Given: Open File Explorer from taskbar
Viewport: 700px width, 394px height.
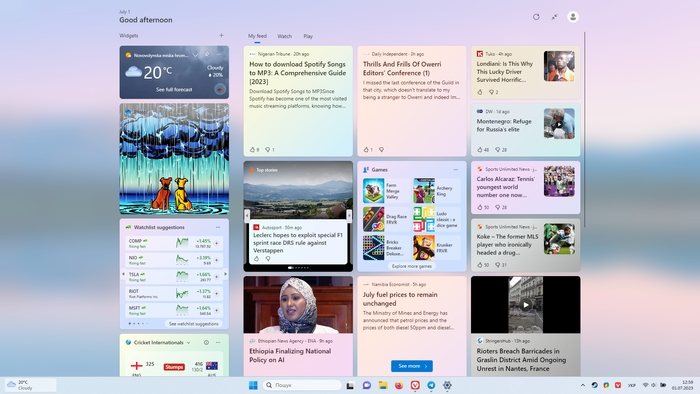Looking at the screenshot, I should [x=383, y=385].
